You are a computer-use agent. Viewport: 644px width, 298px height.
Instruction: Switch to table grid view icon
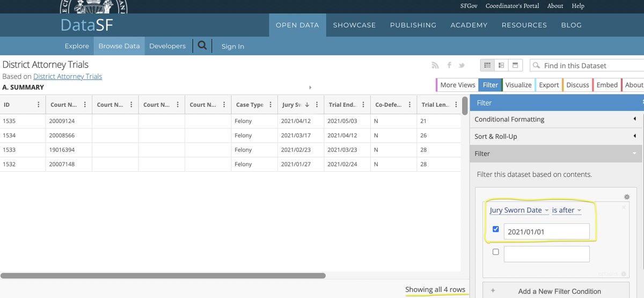pyautogui.click(x=487, y=66)
